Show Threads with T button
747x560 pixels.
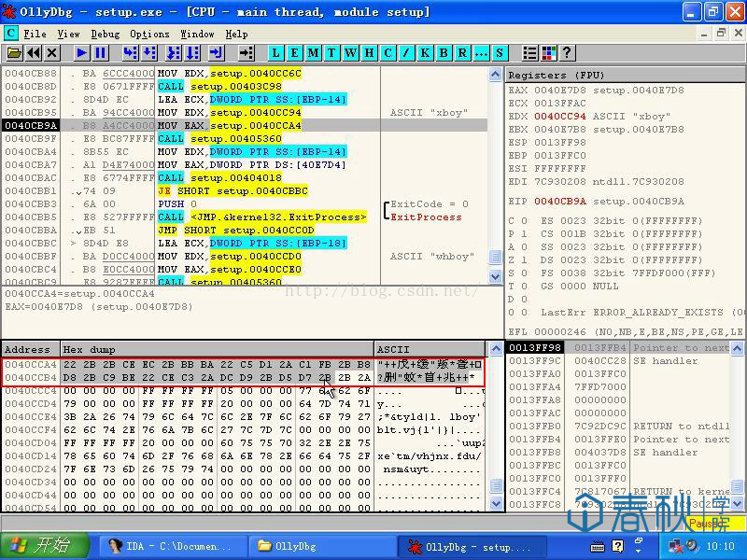(331, 53)
